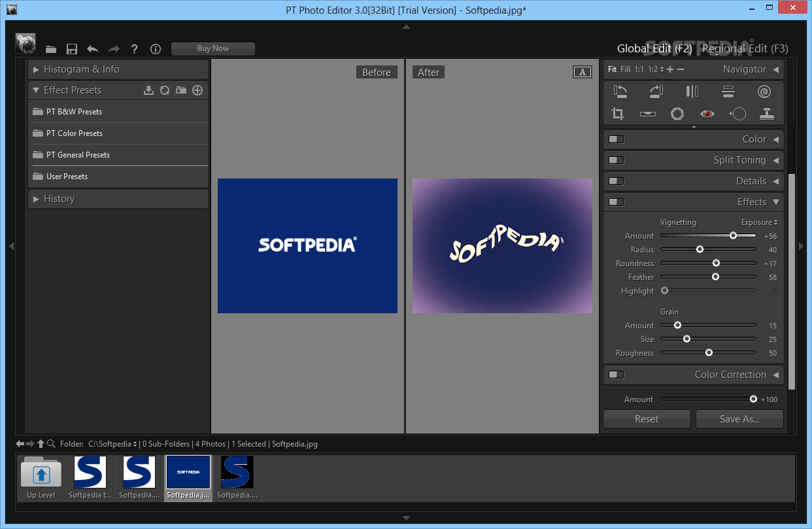The image size is (812, 529).
Task: Toggle the Details panel switch
Action: pos(617,181)
